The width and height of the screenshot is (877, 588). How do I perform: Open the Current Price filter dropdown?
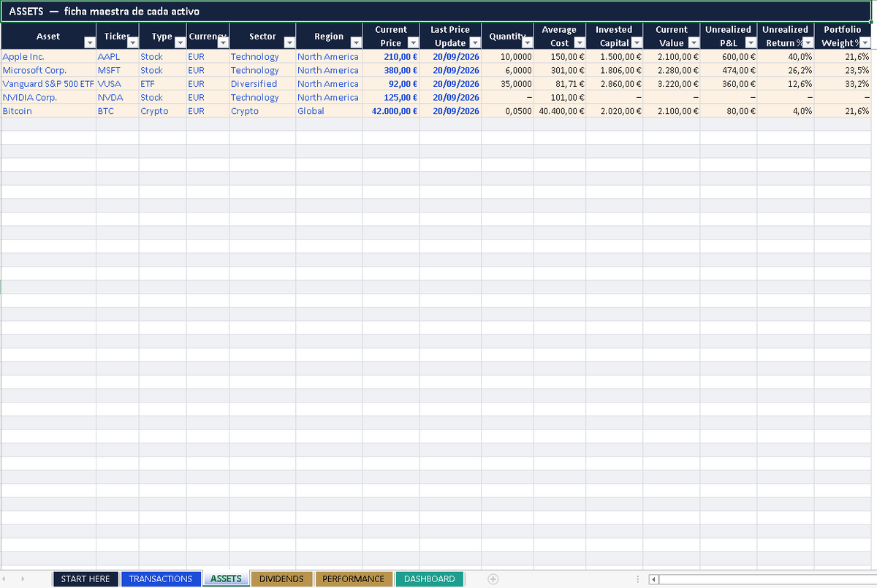coord(413,43)
